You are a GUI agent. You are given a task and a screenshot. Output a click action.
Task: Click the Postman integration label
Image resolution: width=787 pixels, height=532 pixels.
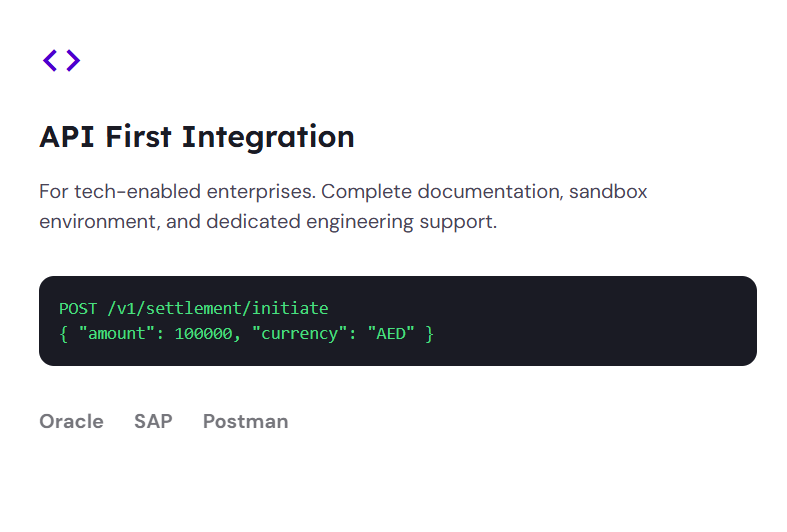245,422
